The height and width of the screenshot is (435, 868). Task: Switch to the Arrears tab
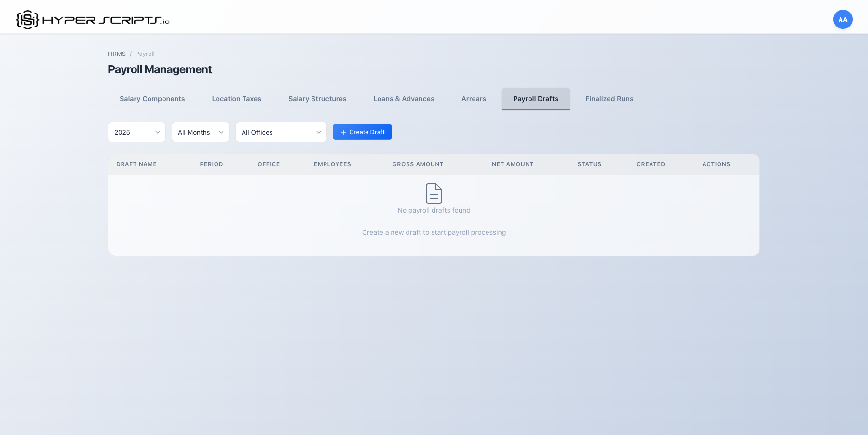(x=474, y=99)
